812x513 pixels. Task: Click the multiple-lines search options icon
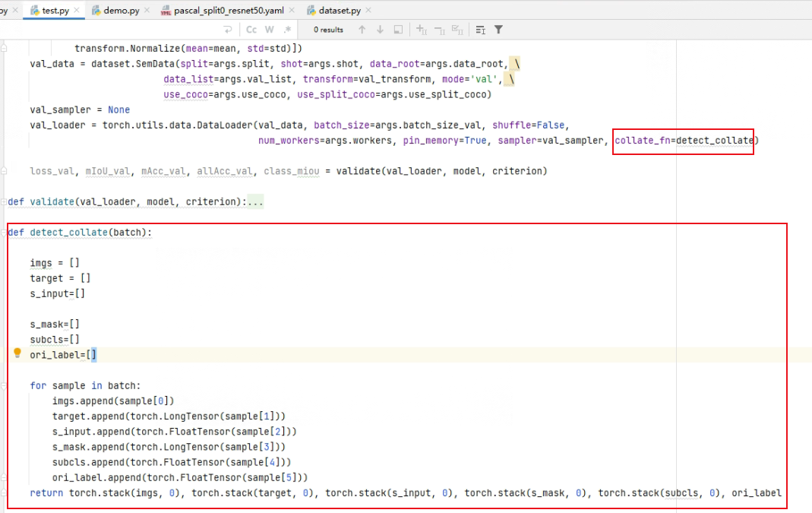click(481, 30)
